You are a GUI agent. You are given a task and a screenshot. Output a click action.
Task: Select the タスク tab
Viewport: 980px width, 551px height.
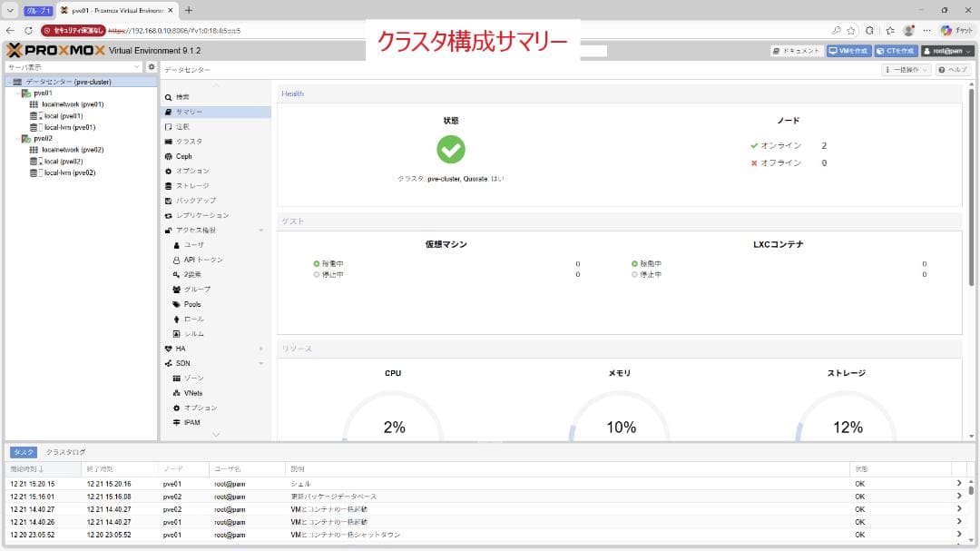coord(24,451)
